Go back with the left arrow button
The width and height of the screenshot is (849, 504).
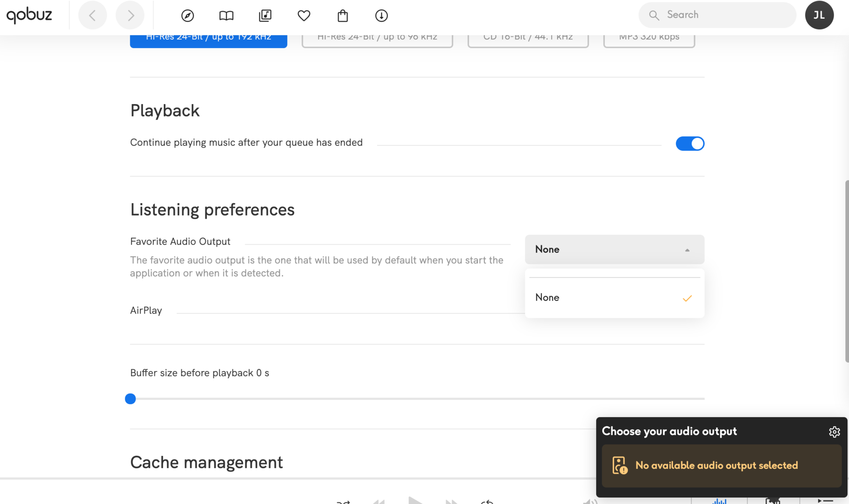coord(92,15)
